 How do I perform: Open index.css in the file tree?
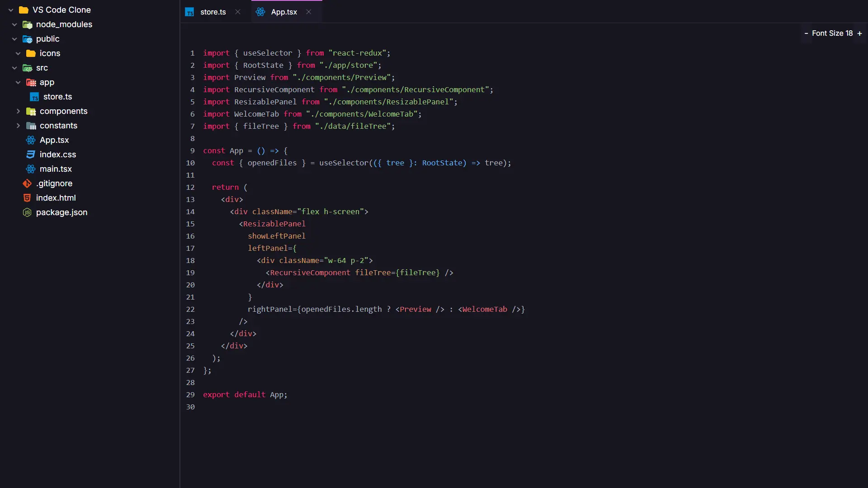pyautogui.click(x=58, y=155)
